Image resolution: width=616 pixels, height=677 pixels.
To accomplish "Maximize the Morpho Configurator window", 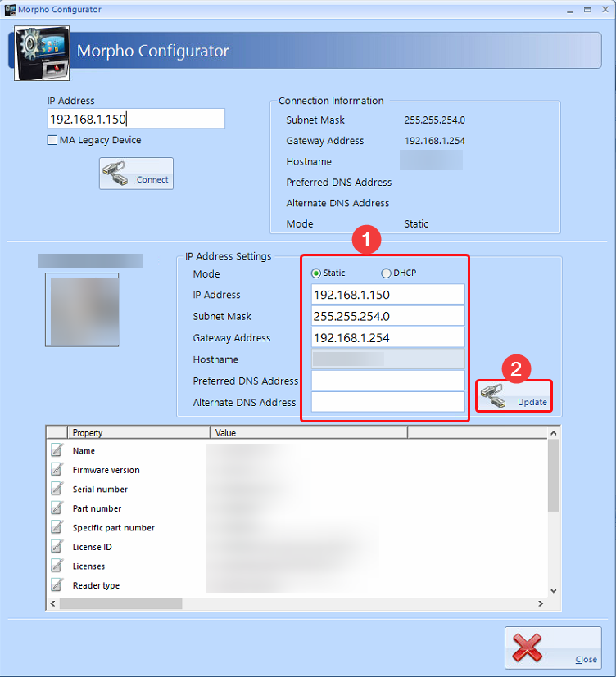I will click(x=587, y=10).
